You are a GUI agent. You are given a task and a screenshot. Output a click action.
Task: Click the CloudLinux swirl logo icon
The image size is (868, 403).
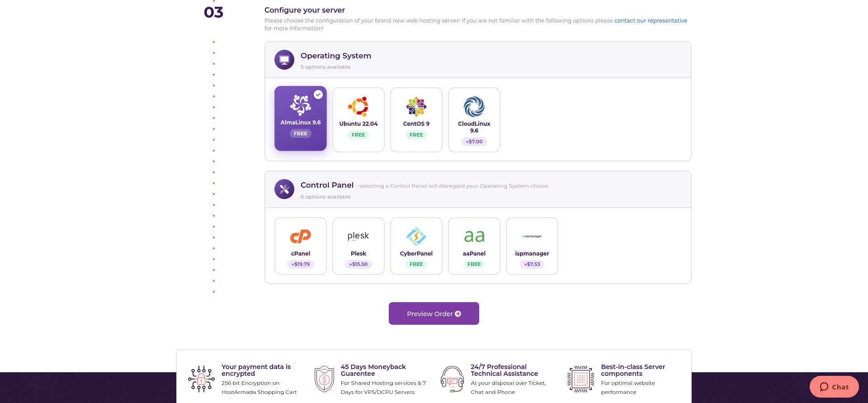[x=474, y=107]
